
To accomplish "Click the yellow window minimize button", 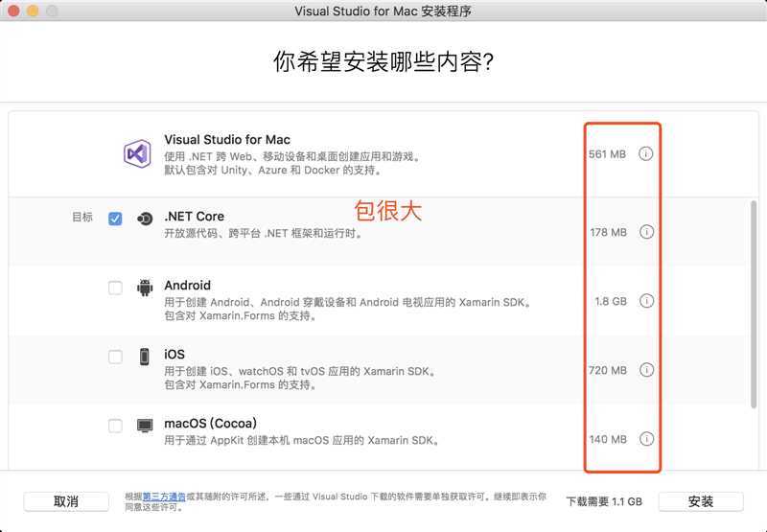I will coord(33,11).
